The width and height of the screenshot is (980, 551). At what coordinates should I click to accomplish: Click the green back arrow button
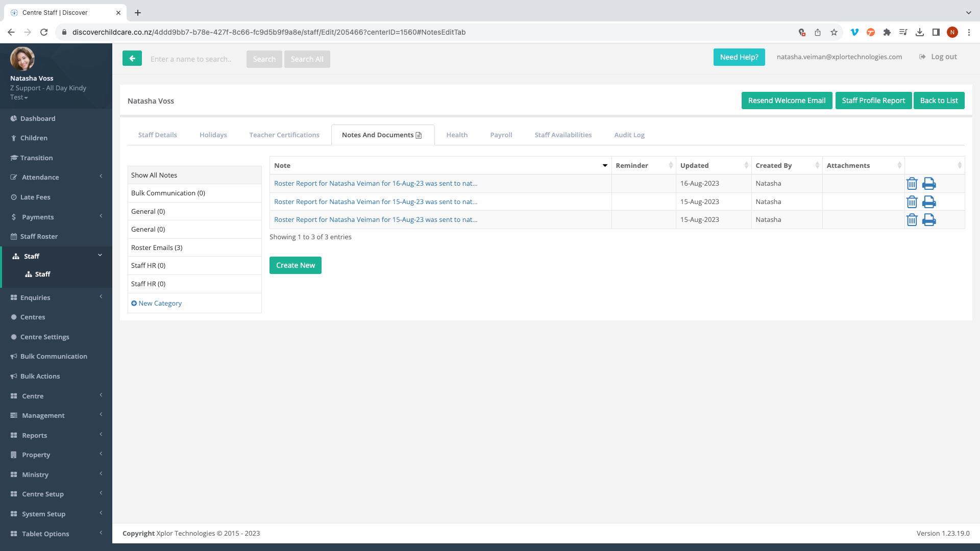click(132, 59)
